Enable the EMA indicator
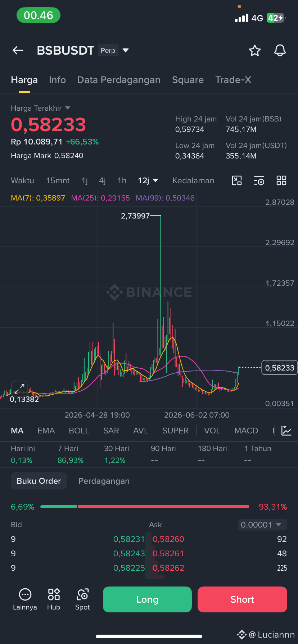Viewport: 298px width, 644px height. click(46, 431)
